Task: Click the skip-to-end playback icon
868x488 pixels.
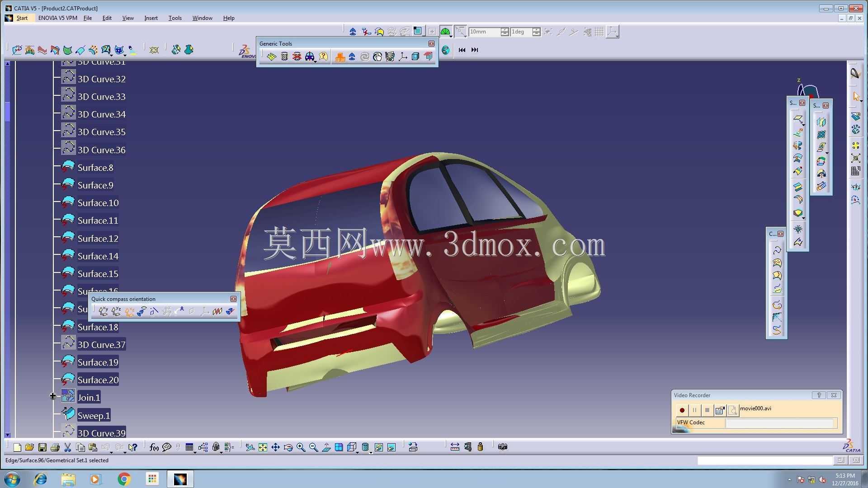Action: click(x=474, y=50)
